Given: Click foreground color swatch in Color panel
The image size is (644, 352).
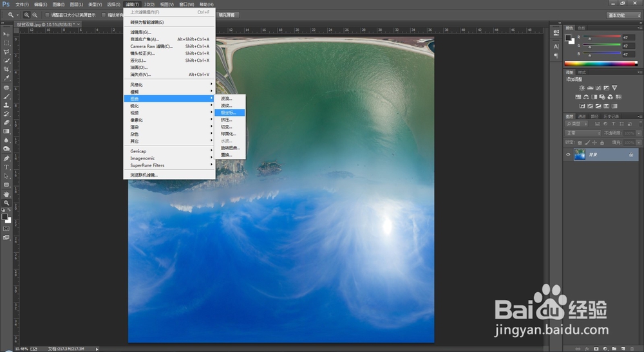Looking at the screenshot, I should click(568, 38).
